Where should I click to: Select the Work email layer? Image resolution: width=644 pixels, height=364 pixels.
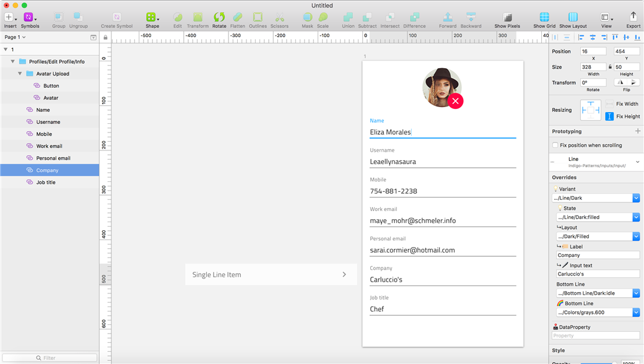(x=49, y=146)
